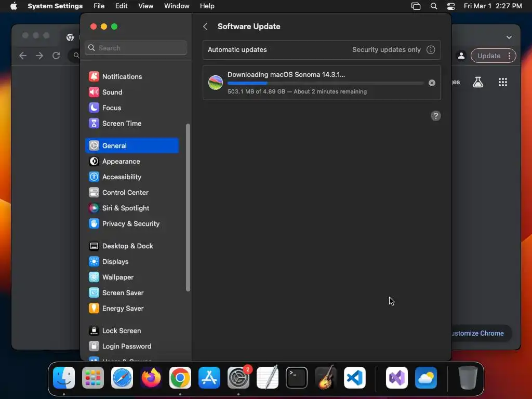Open Chrome profile avatar
Viewport: 532px width, 399px height.
coord(461,56)
